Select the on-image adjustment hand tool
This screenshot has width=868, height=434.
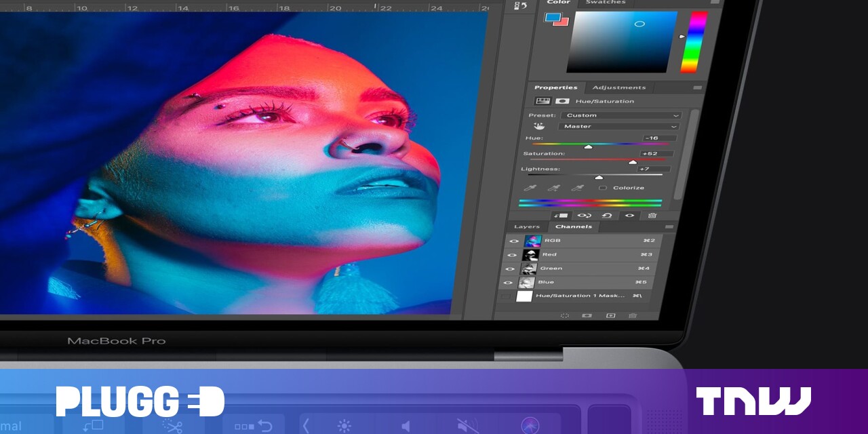[540, 126]
